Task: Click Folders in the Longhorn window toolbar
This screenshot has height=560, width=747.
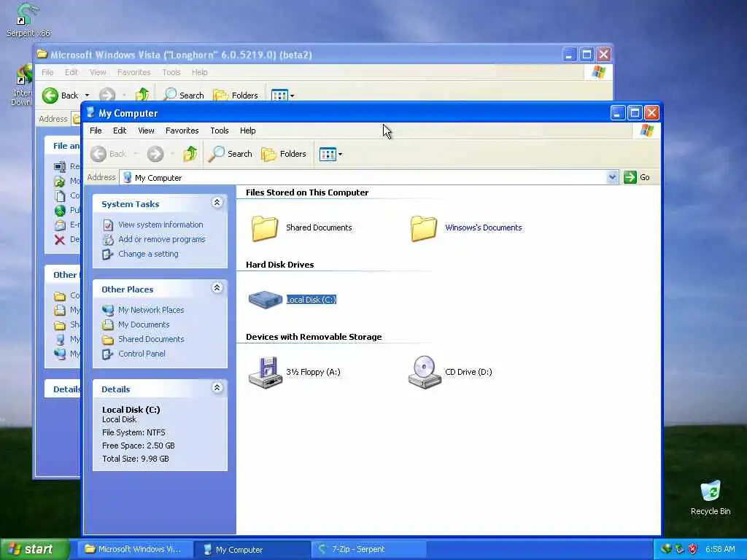Action: point(236,96)
